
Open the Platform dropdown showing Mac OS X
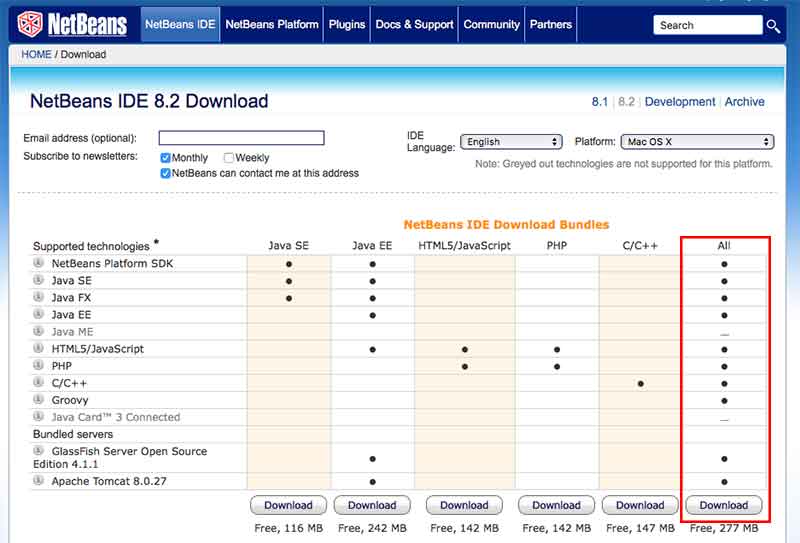(697, 142)
